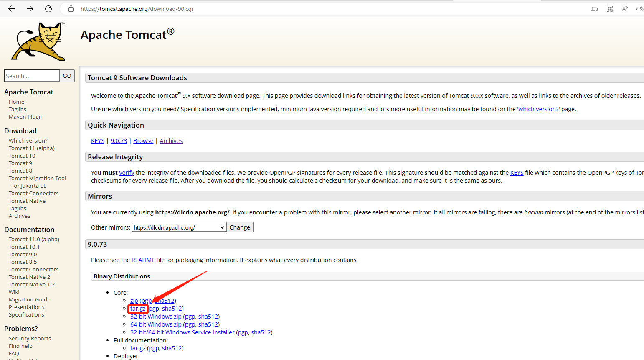Open Maven Plugin in the sidebar
644x360 pixels.
[x=26, y=117]
